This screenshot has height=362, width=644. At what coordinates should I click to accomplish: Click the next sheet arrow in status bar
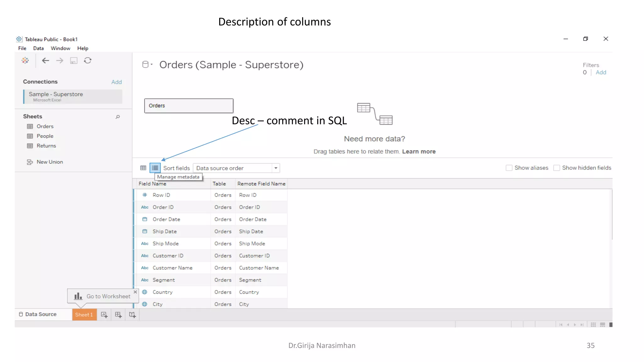pyautogui.click(x=575, y=325)
